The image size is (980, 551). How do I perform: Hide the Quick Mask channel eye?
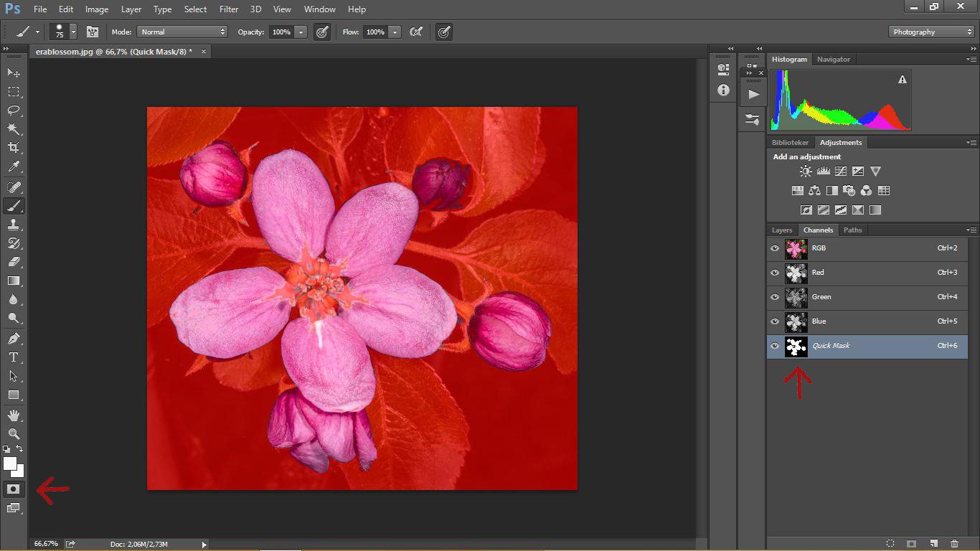pos(775,346)
